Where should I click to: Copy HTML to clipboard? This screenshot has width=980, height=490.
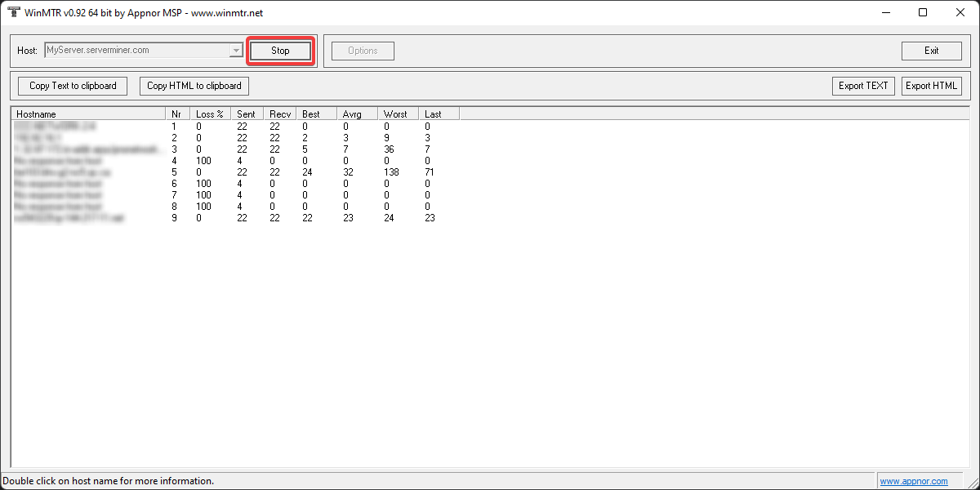194,86
